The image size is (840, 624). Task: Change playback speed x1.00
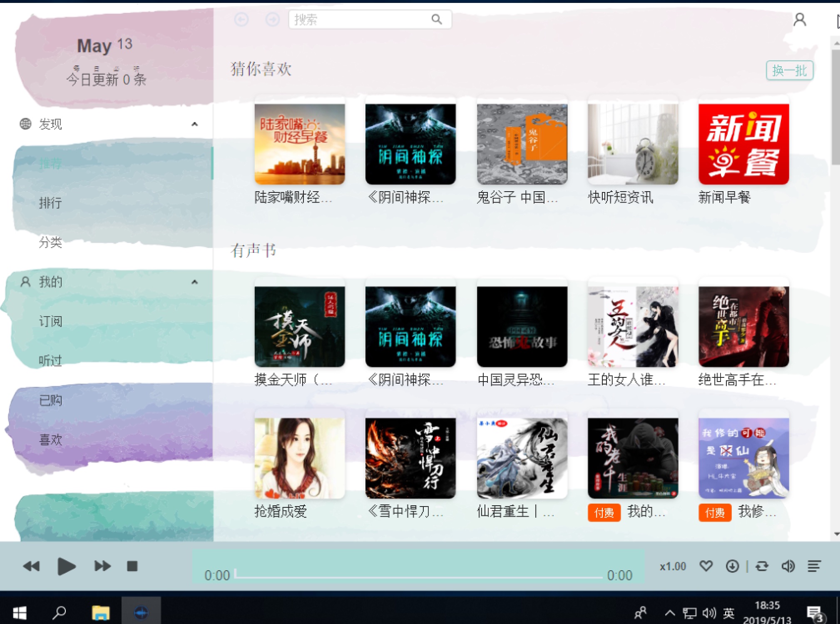pyautogui.click(x=673, y=567)
